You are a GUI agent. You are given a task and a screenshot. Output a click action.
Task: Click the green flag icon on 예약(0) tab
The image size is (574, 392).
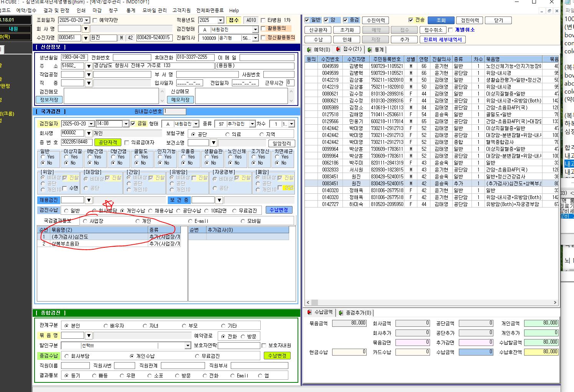pyautogui.click(x=309, y=49)
